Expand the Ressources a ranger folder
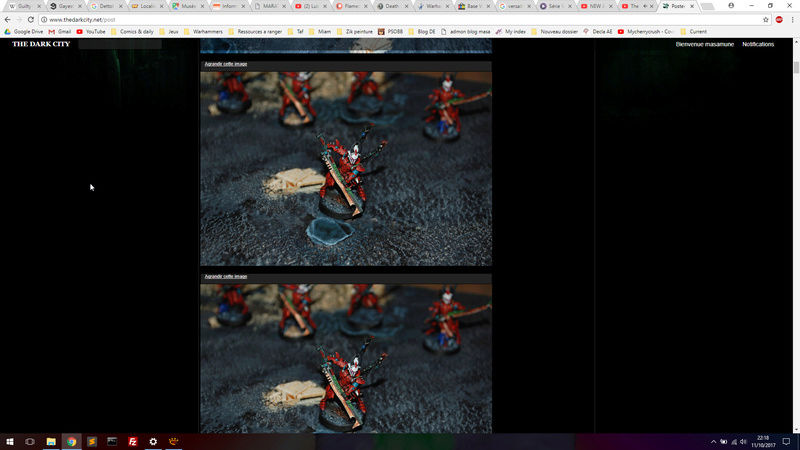Image resolution: width=800 pixels, height=450 pixels. coord(255,32)
